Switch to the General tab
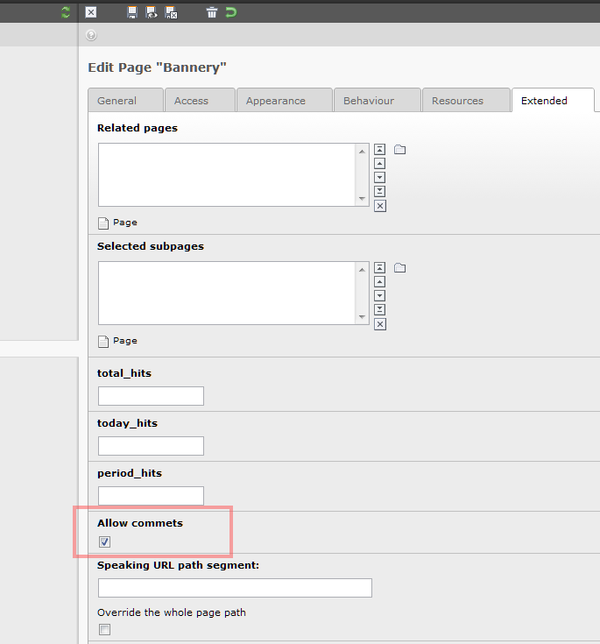 pyautogui.click(x=126, y=100)
